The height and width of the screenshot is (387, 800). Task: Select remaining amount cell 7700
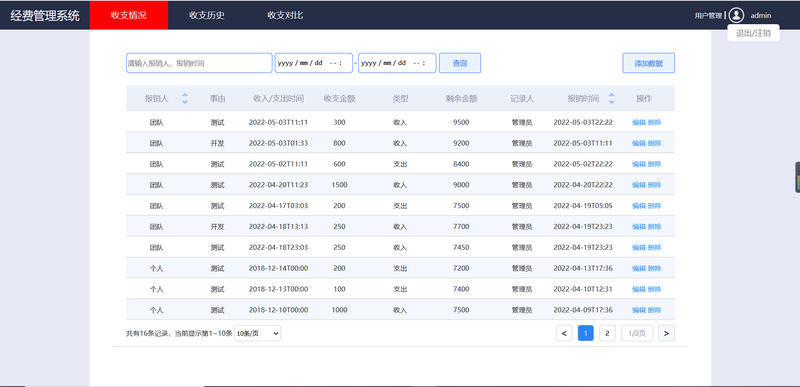click(461, 226)
